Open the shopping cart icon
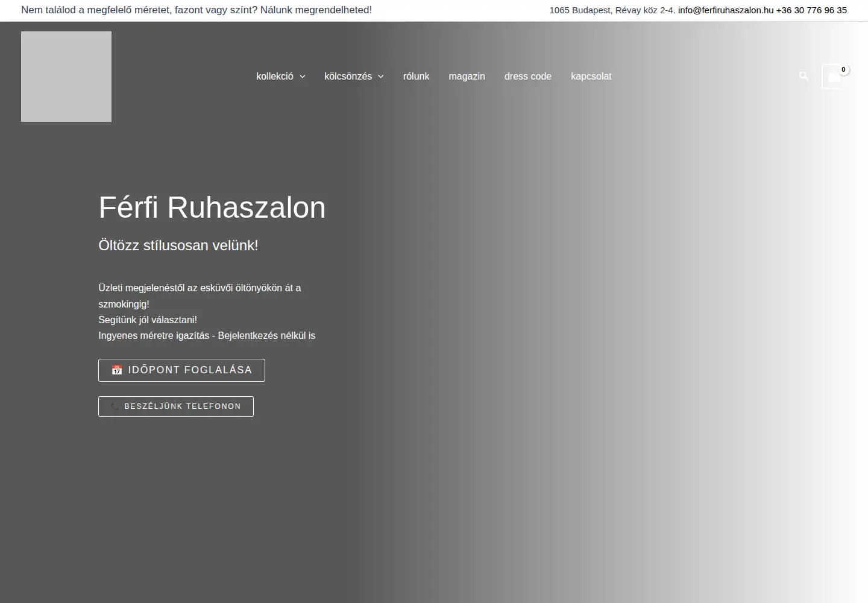Image resolution: width=868 pixels, height=603 pixels. 835,77
